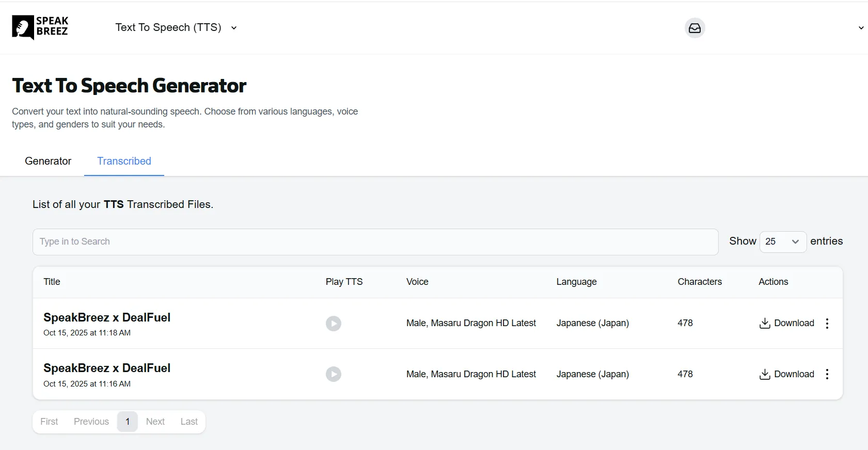The height and width of the screenshot is (450, 868).
Task: Click the SpeakBreez logo
Action: click(x=40, y=27)
